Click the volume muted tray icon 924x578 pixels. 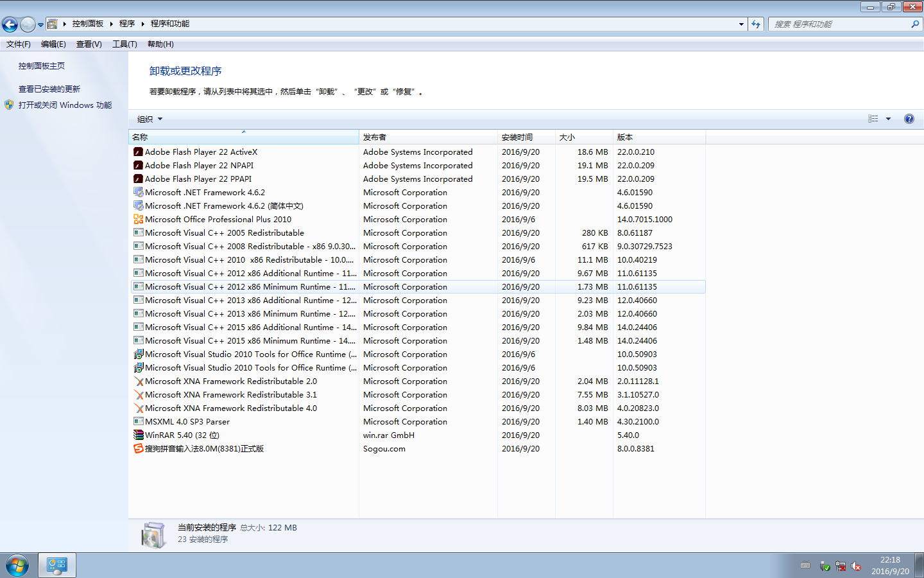point(856,566)
